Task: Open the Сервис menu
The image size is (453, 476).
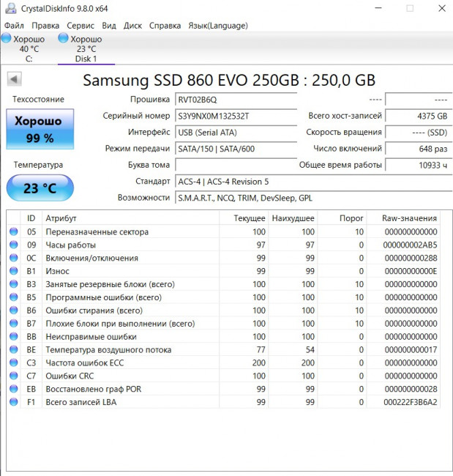Action: click(81, 26)
